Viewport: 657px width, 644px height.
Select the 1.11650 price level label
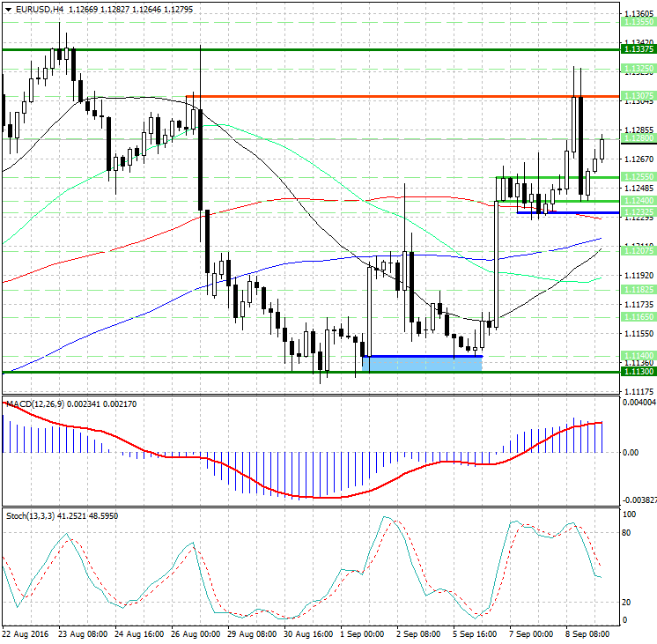tap(639, 317)
